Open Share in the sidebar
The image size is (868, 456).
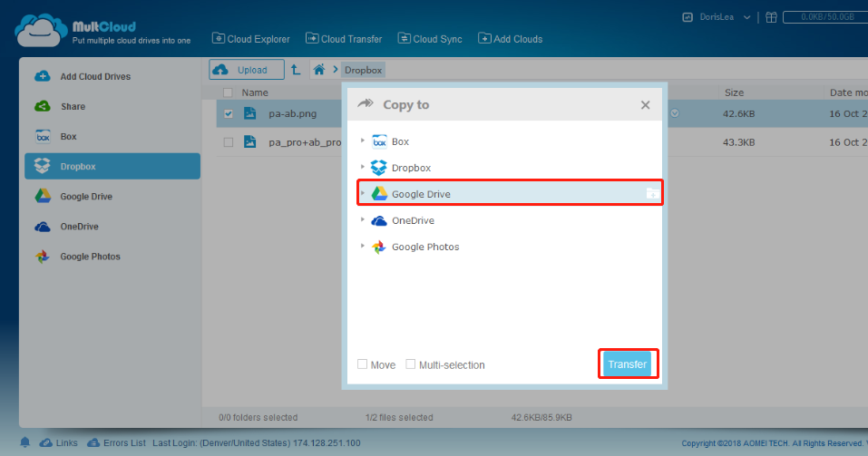112,106
